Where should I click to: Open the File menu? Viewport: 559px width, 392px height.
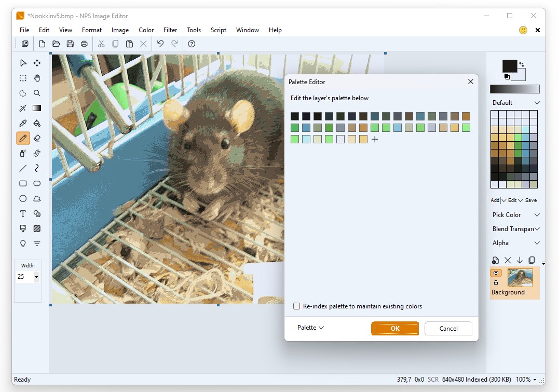pyautogui.click(x=24, y=30)
